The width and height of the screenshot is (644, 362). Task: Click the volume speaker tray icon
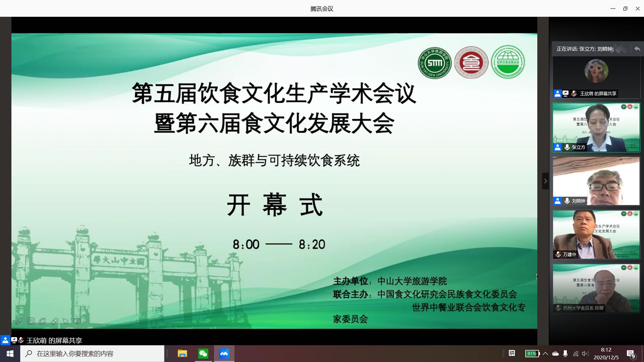click(x=585, y=354)
